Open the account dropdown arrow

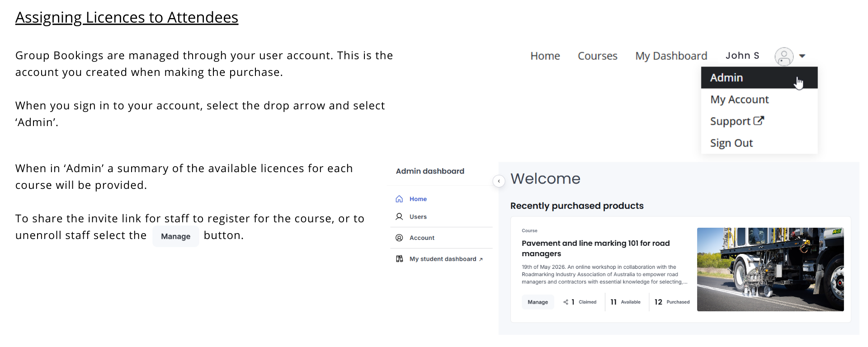pos(802,56)
